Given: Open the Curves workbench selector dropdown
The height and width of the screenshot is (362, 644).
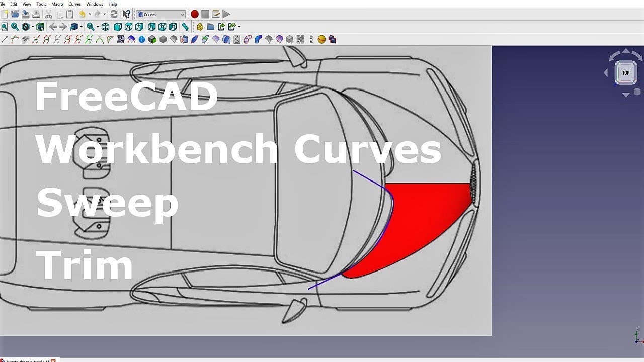Looking at the screenshot, I should (161, 14).
